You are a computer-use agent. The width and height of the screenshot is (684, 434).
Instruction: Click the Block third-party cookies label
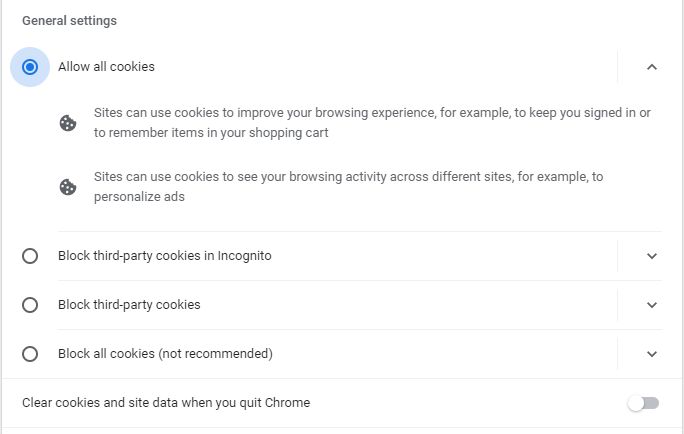(x=129, y=304)
